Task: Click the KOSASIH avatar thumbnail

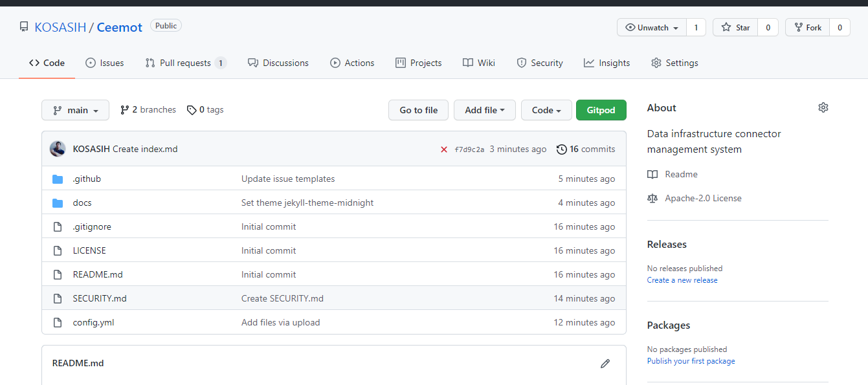Action: pos(58,149)
